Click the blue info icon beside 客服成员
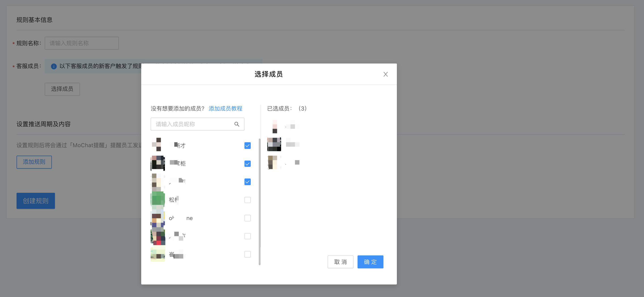Viewport: 644px width, 297px height. pyautogui.click(x=54, y=66)
